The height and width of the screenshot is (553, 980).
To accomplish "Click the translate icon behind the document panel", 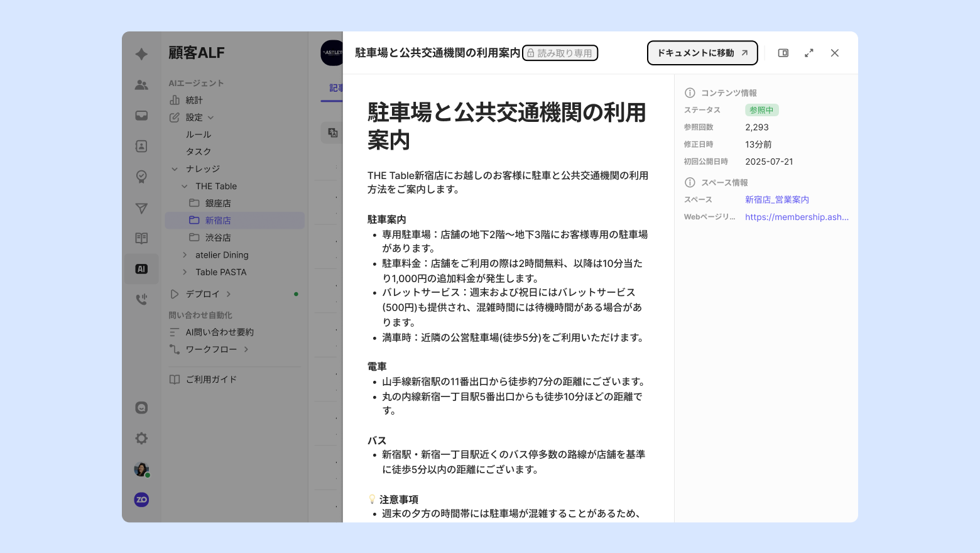I will pos(332,133).
